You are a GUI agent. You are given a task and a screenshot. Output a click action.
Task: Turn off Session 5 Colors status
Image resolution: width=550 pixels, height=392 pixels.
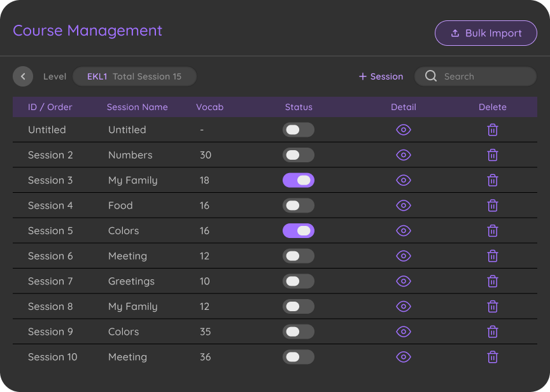[299, 231]
